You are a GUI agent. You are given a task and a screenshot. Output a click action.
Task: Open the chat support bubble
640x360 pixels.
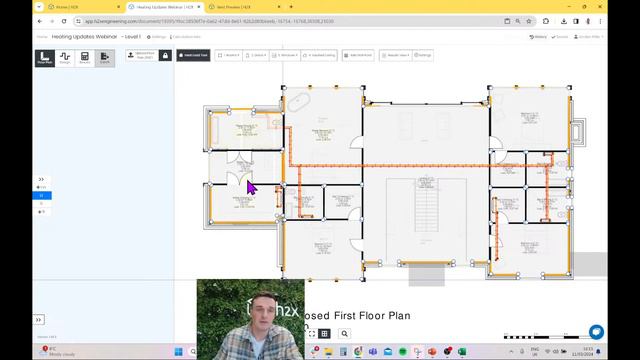(596, 332)
